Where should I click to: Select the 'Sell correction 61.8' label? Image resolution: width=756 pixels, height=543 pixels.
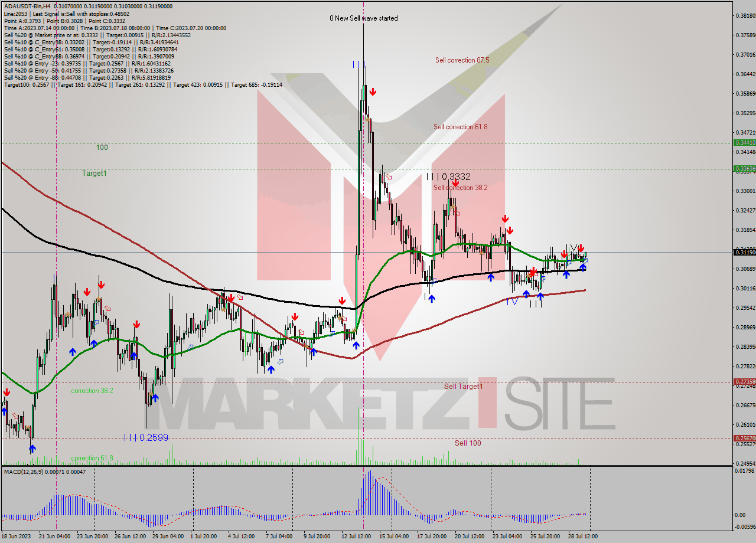461,127
